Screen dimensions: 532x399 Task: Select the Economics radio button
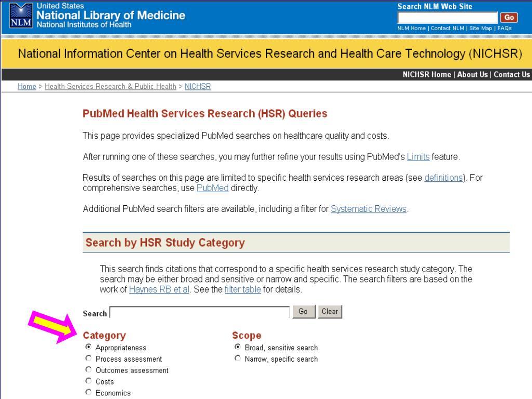click(88, 392)
